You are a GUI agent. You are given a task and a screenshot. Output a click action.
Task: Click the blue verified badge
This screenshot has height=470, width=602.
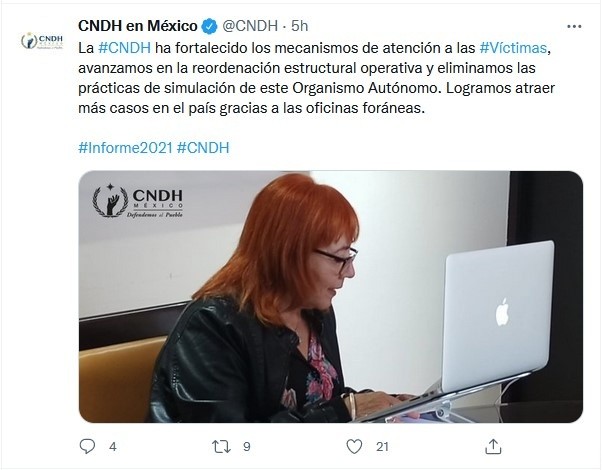coord(209,26)
